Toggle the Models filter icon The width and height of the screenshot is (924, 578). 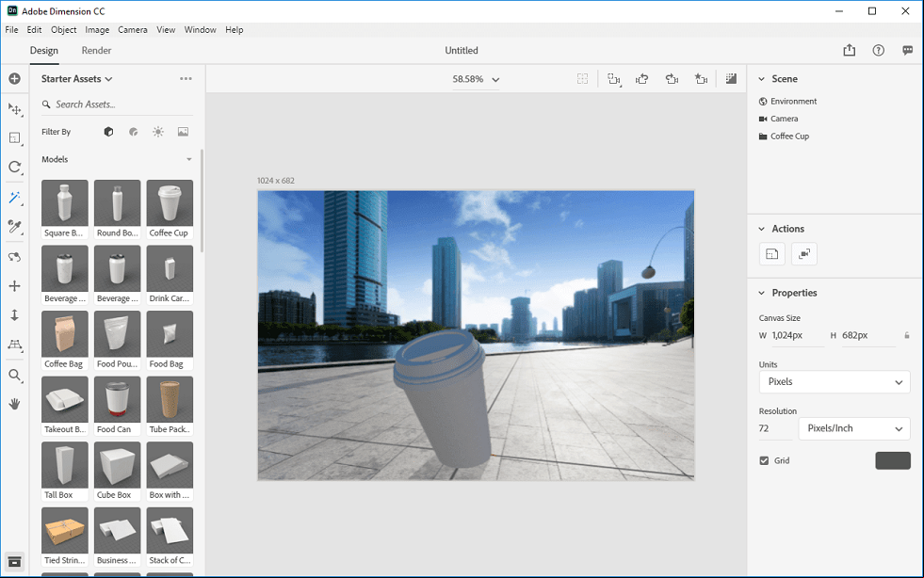[x=108, y=132]
